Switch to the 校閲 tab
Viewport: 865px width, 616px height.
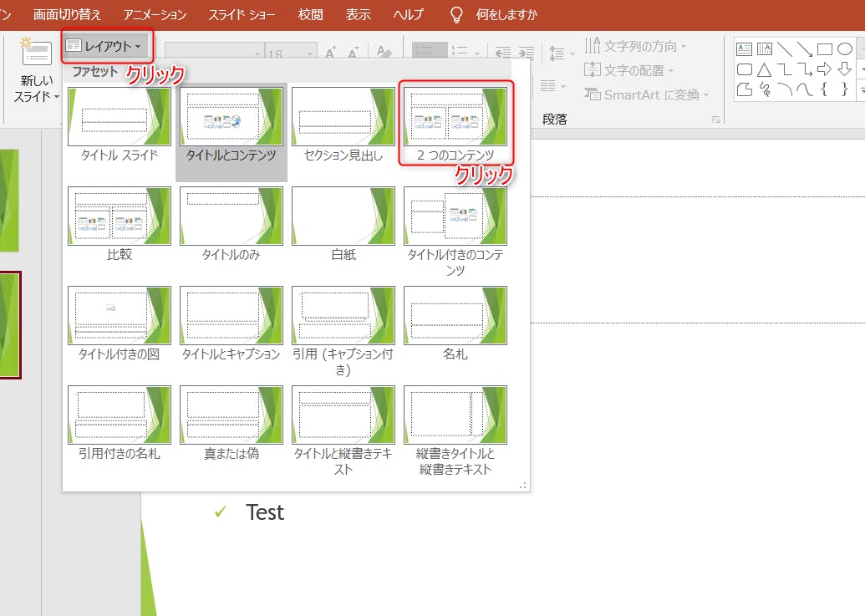tap(310, 14)
